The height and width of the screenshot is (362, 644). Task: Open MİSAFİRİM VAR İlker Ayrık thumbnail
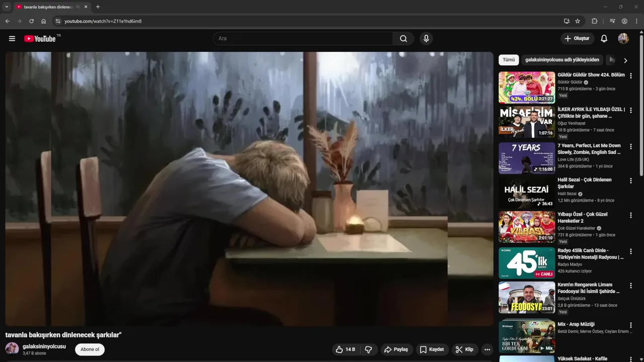pyautogui.click(x=527, y=122)
